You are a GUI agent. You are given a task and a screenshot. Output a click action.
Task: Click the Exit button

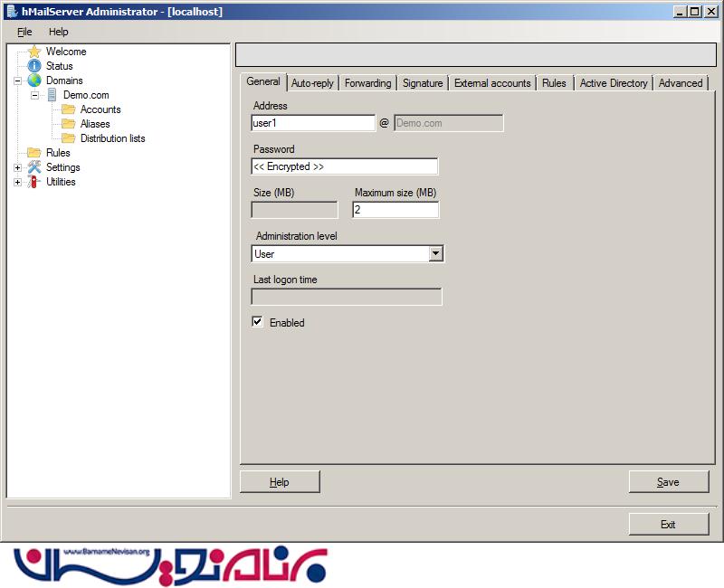[x=668, y=525]
